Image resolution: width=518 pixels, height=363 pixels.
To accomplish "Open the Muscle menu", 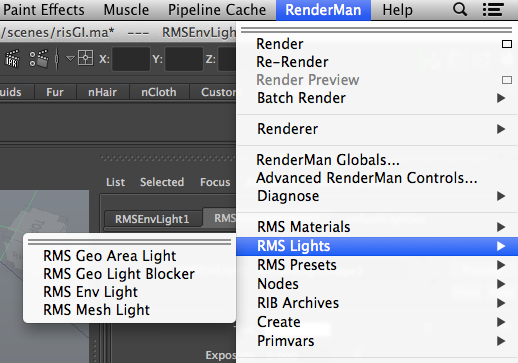I will [126, 10].
